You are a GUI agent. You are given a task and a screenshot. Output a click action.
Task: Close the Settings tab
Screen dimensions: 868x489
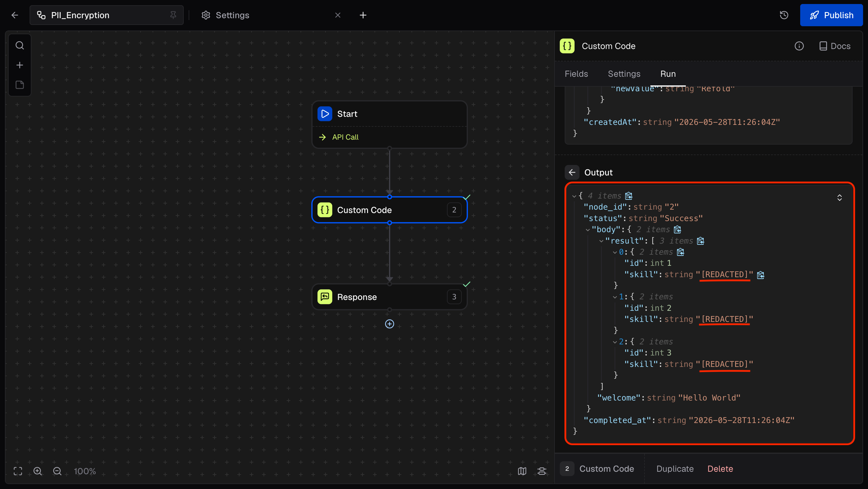[x=338, y=15]
